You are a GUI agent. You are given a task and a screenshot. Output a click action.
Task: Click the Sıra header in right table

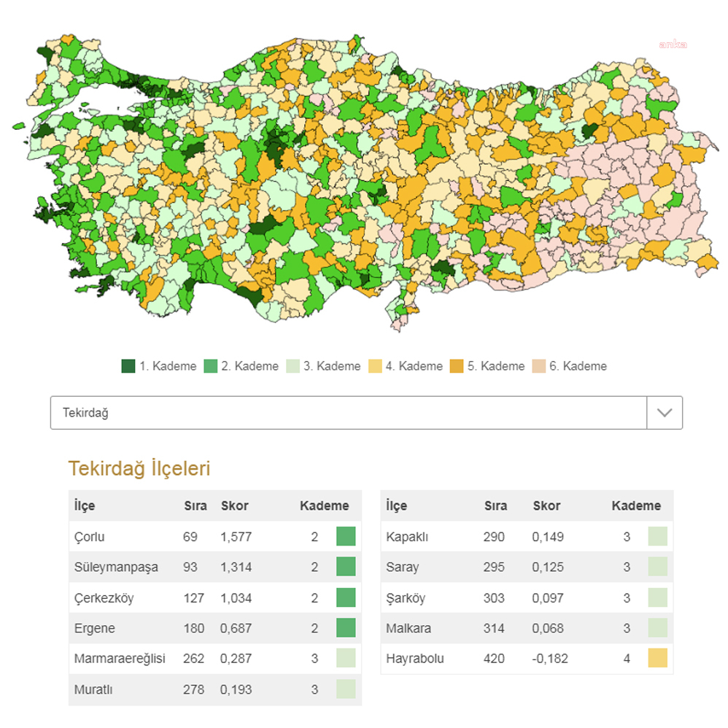click(x=496, y=506)
